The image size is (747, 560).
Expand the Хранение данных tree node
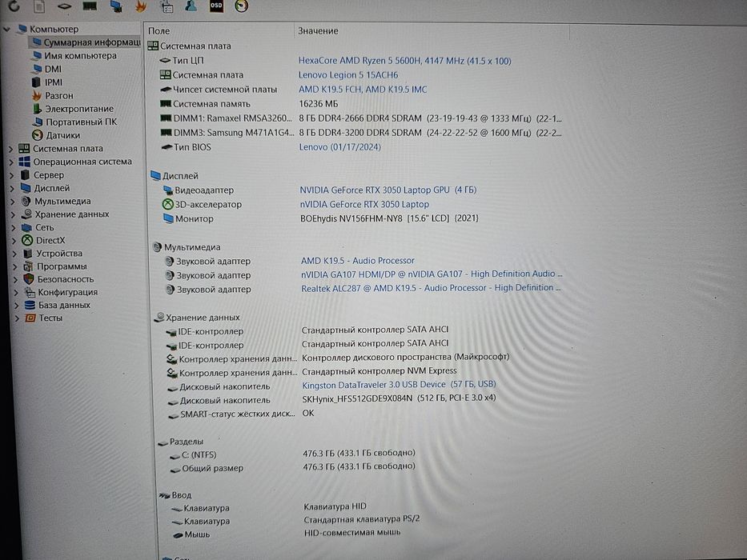point(14,214)
